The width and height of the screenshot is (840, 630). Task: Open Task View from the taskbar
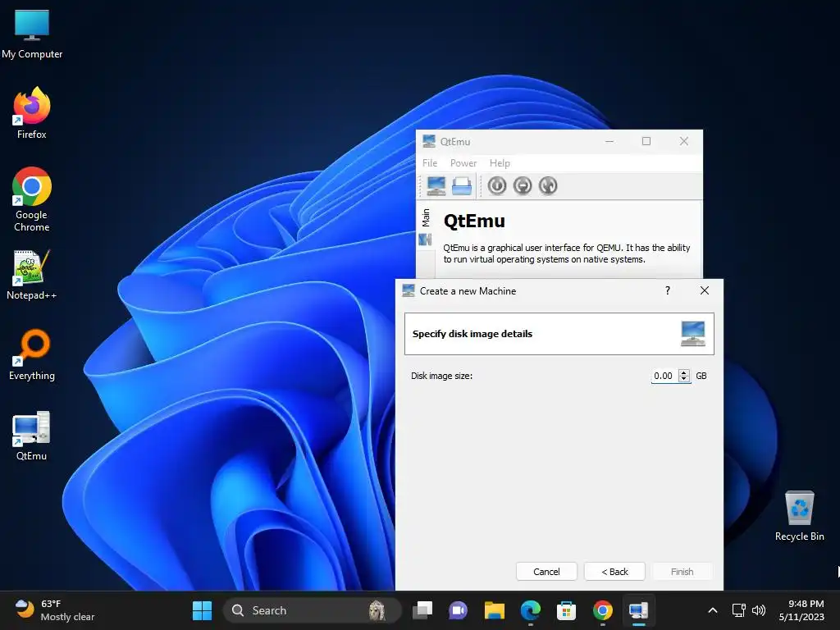click(422, 610)
